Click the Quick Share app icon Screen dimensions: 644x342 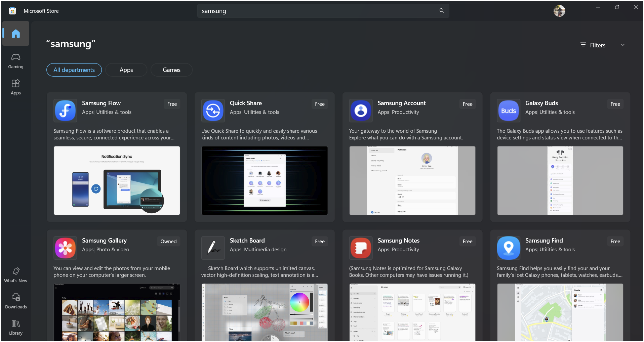[213, 111]
